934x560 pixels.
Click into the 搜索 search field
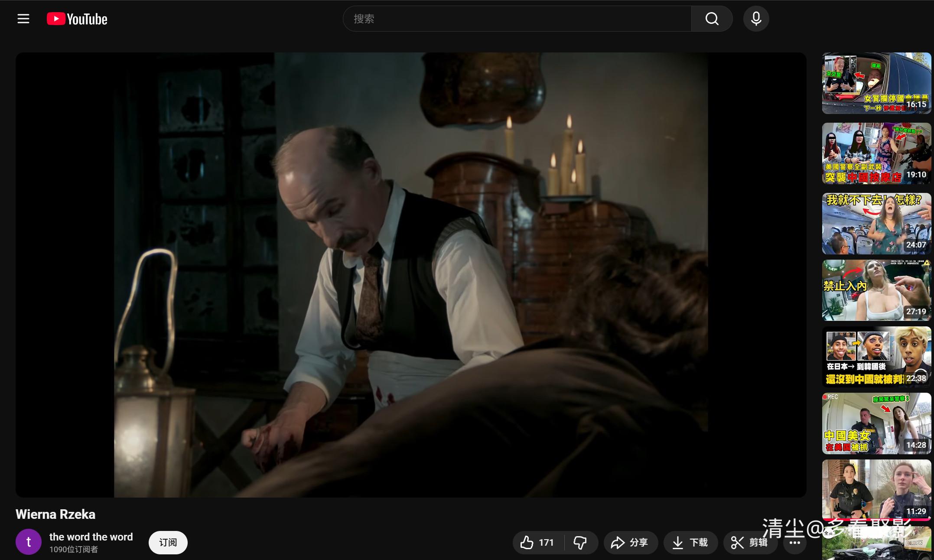(x=516, y=19)
